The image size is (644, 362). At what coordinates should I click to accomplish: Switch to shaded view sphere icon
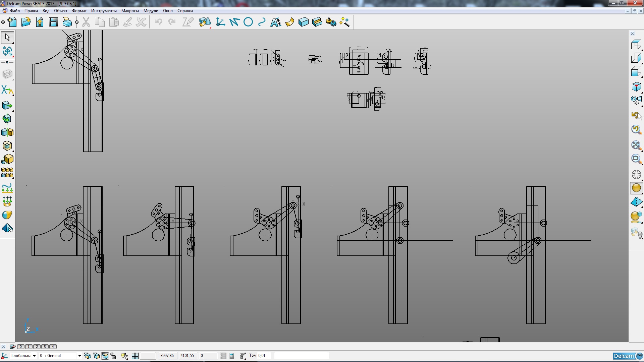point(636,188)
